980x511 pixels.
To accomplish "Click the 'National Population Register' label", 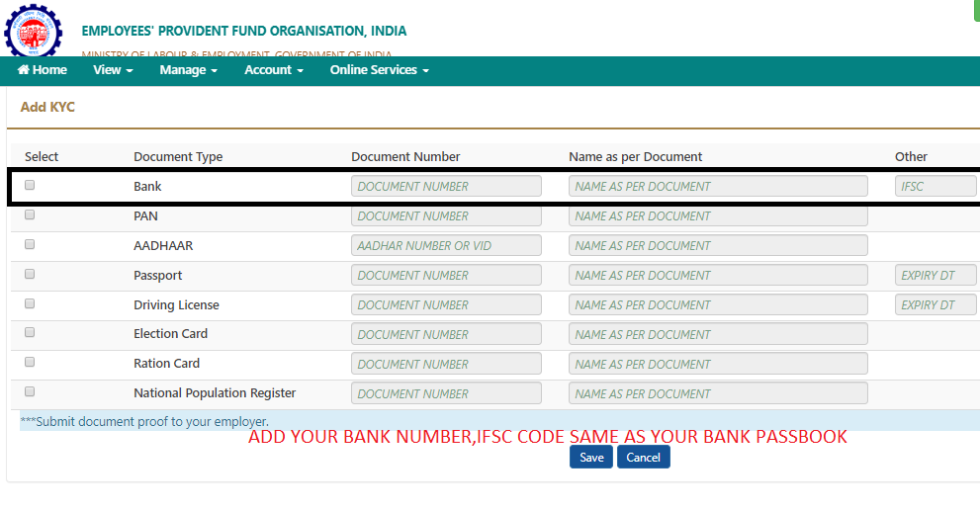I will [x=215, y=393].
